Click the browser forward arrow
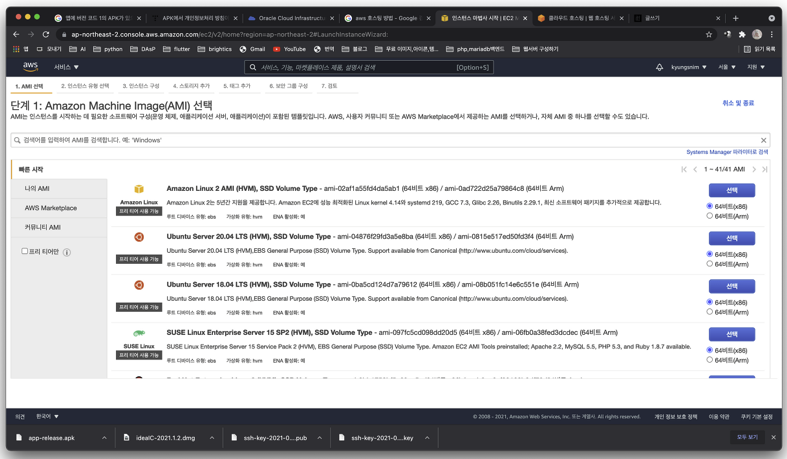This screenshot has width=787, height=459. pos(31,34)
